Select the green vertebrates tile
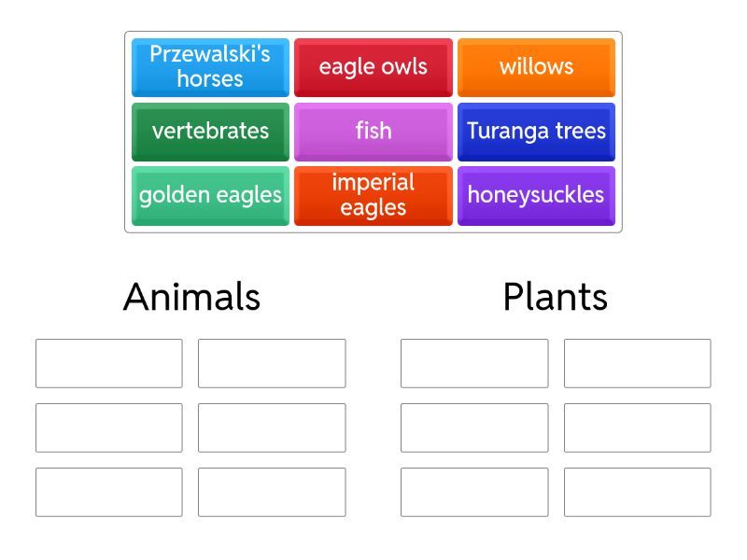Viewport: 747px width, 560px height. pos(210,131)
